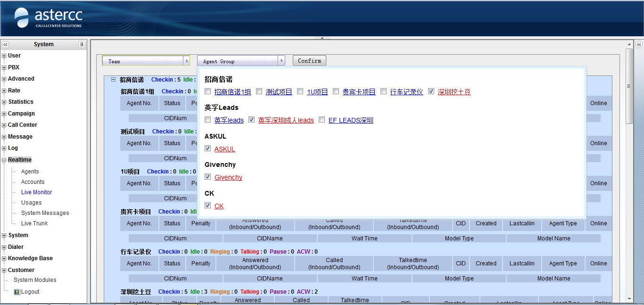
Task: Click the Agent No. column header of 行车记录仪
Action: pyautogui.click(x=139, y=264)
